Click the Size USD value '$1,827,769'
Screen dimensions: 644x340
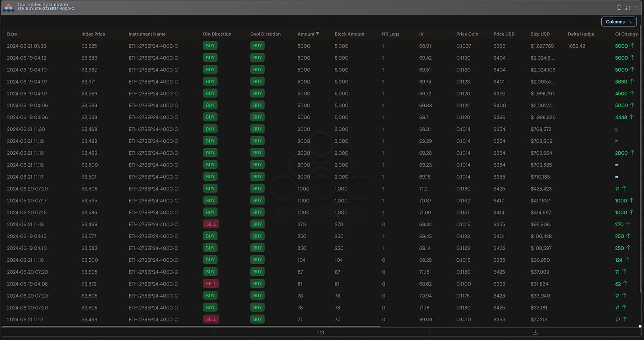click(542, 46)
